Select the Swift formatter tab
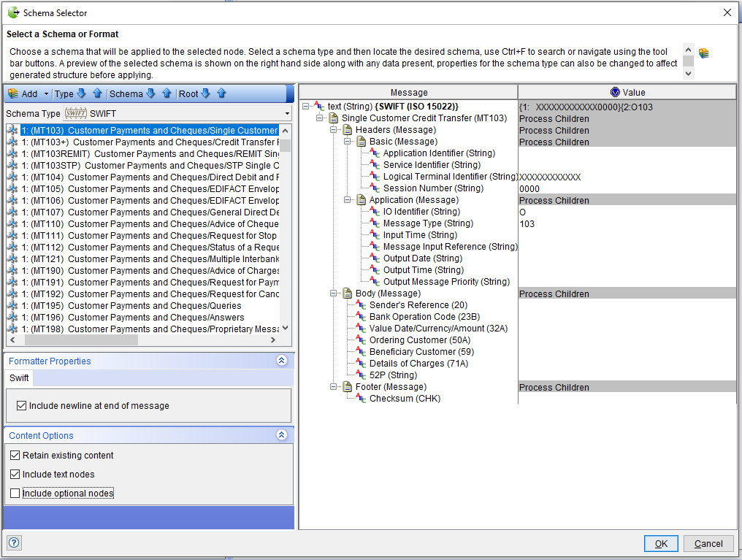The image size is (742, 560). (20, 378)
